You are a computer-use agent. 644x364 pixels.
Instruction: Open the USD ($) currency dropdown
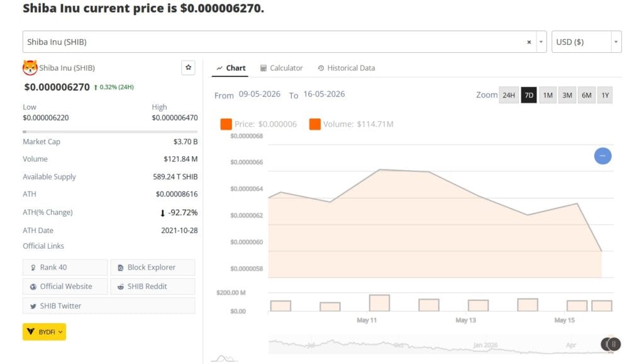pyautogui.click(x=586, y=42)
